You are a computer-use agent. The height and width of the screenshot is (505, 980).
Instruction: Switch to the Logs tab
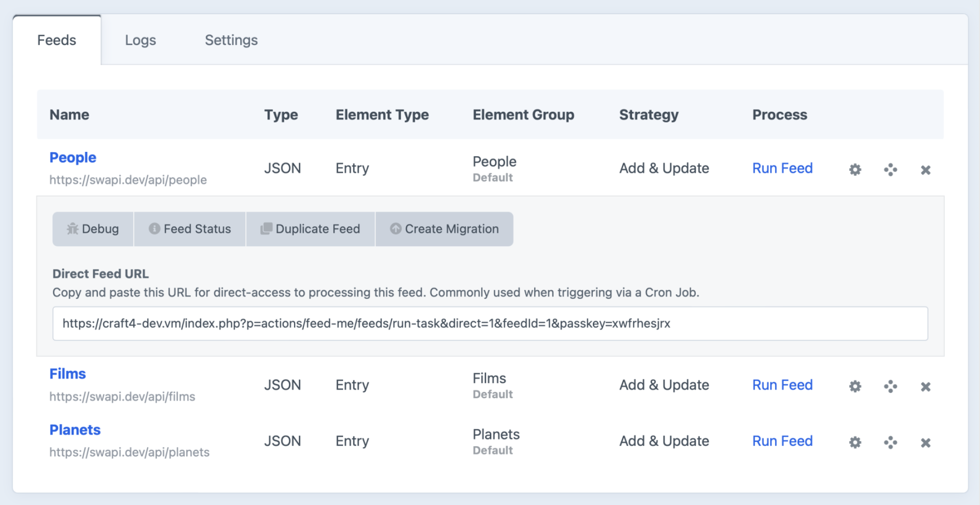coord(140,40)
